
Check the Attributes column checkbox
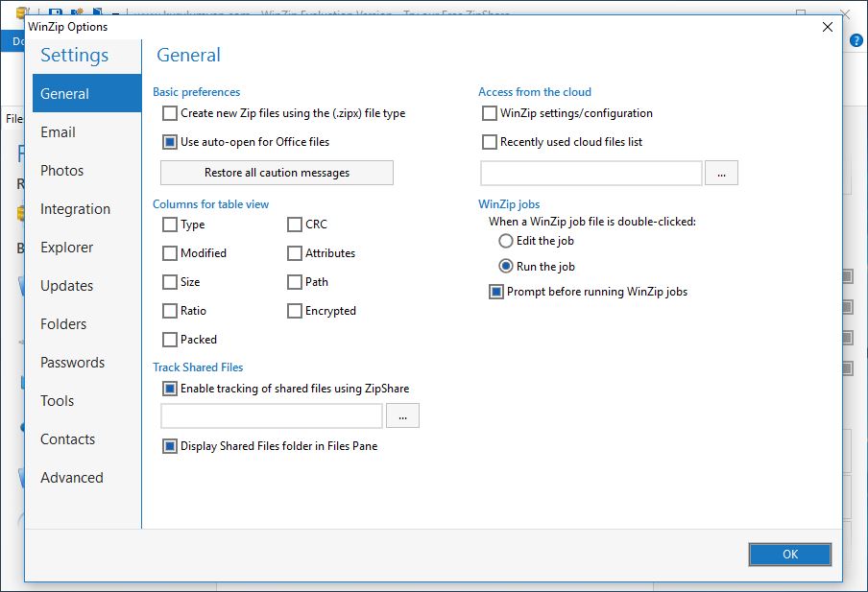pos(295,253)
